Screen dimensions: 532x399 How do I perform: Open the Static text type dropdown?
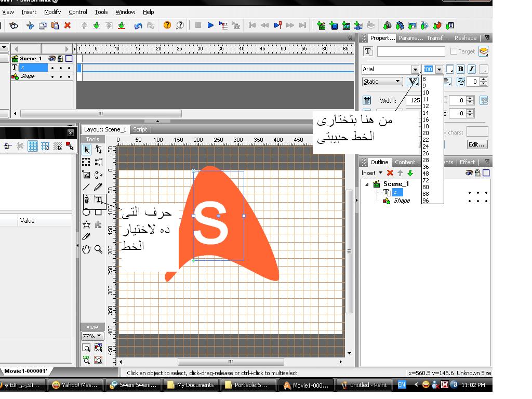[382, 82]
